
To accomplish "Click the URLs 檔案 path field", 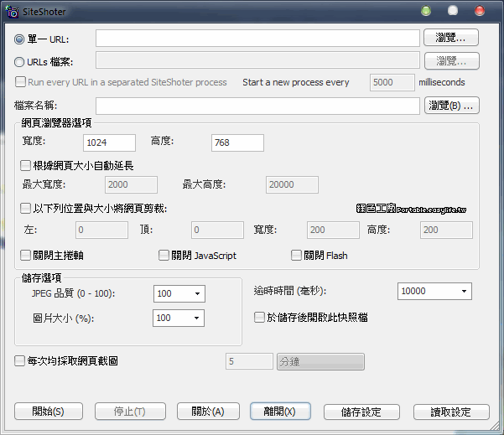I will [257, 60].
